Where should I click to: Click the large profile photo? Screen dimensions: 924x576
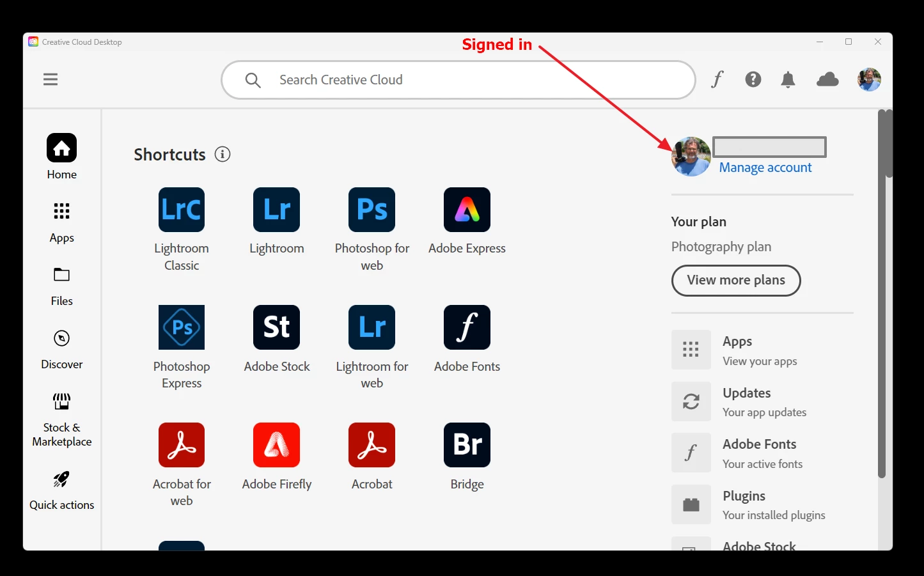click(691, 157)
